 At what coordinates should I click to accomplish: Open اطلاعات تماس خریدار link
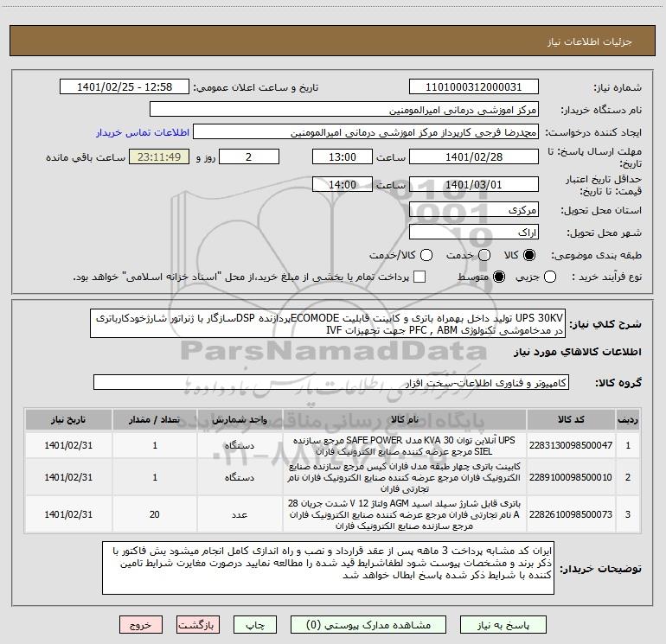[143, 132]
